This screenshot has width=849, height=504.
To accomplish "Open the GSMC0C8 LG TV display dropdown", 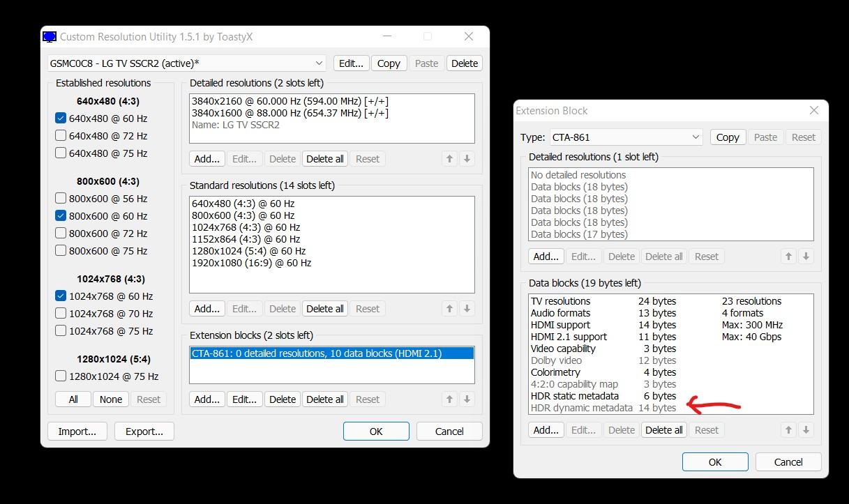I will click(187, 63).
